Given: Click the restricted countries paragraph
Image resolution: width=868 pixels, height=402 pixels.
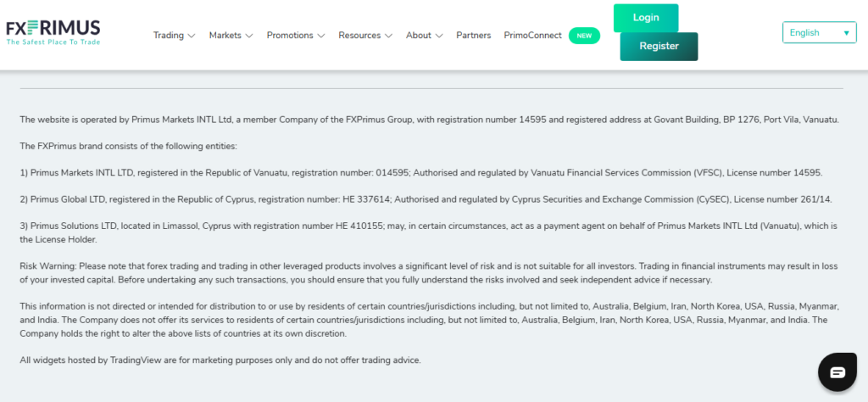Looking at the screenshot, I should click(430, 320).
